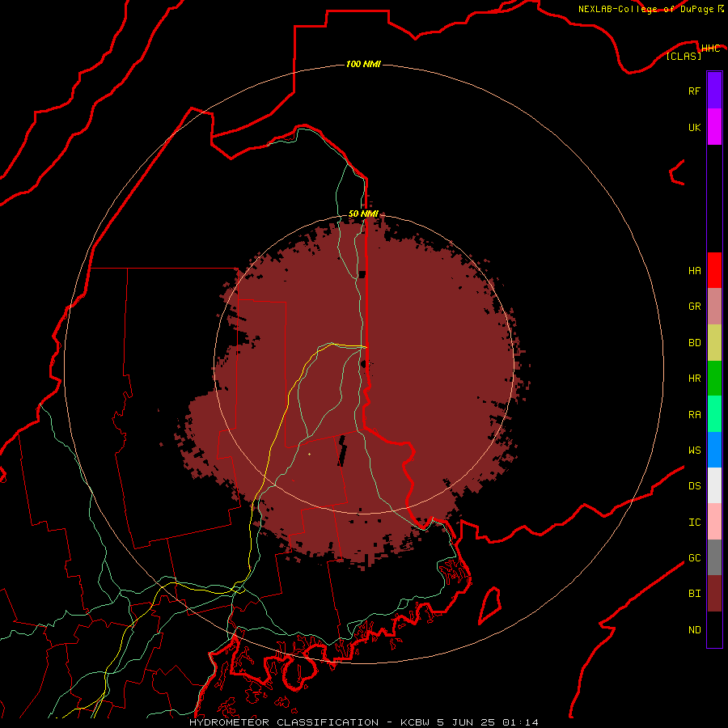
Task: Click the 50 NMI range ring label
Action: pos(363,214)
